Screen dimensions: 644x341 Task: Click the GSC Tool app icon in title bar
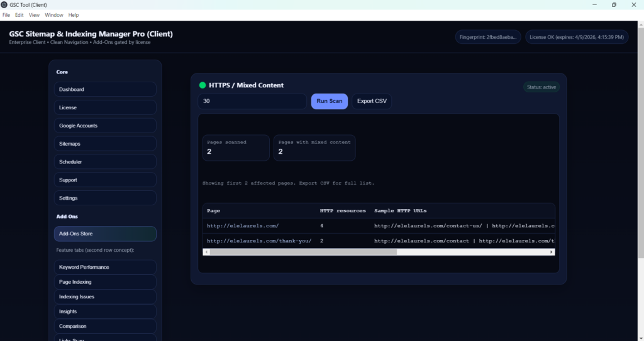click(4, 4)
